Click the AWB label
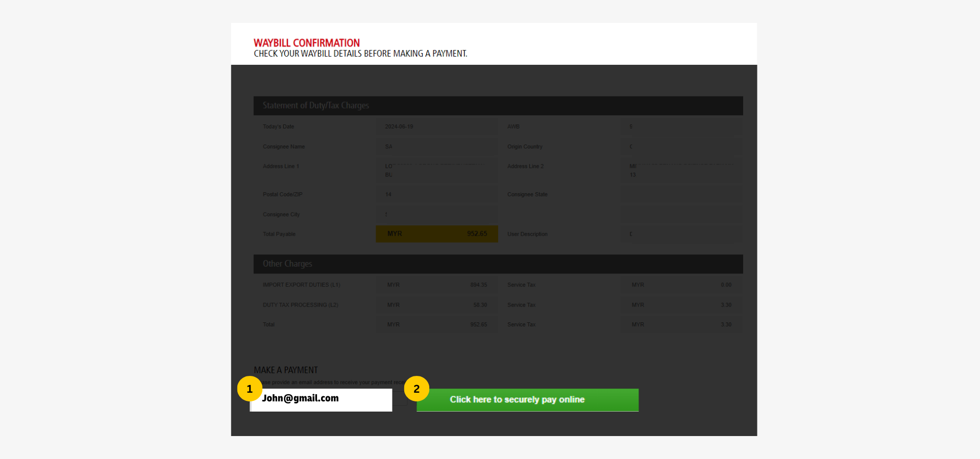The height and width of the screenshot is (459, 980). (x=513, y=126)
